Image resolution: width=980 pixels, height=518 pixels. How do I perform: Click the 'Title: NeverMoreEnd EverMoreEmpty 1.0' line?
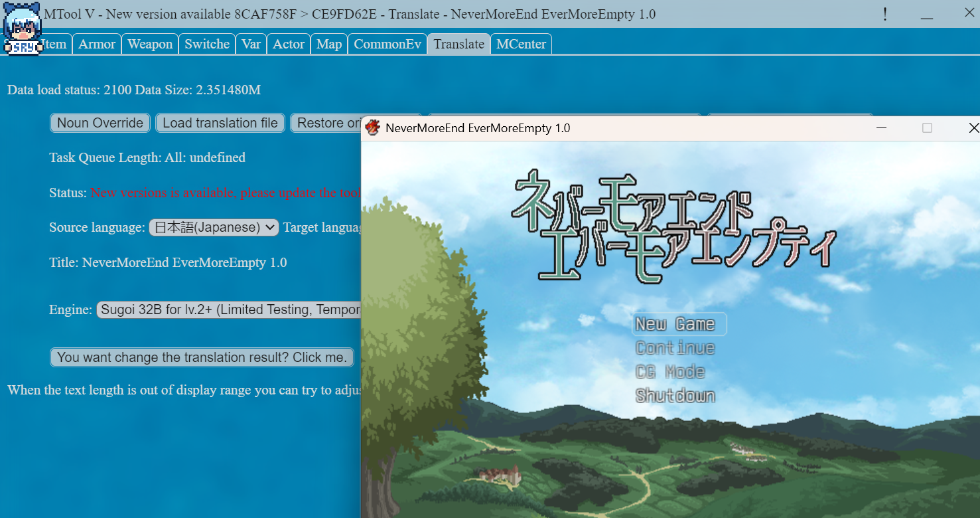168,262
